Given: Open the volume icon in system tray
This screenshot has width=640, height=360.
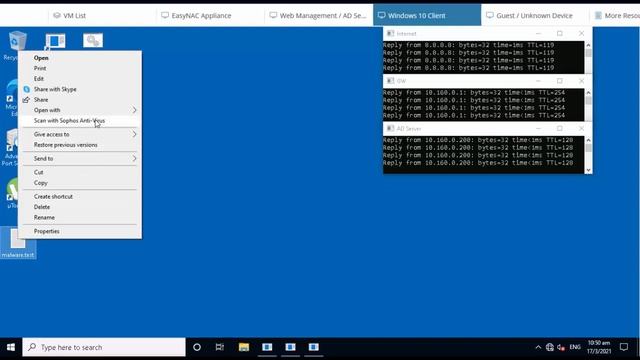Looking at the screenshot, I should (561, 347).
